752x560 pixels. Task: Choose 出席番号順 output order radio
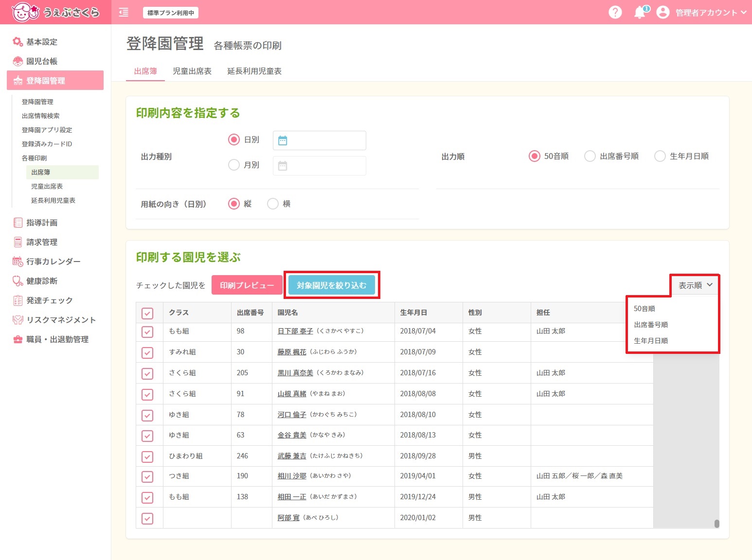tap(590, 156)
